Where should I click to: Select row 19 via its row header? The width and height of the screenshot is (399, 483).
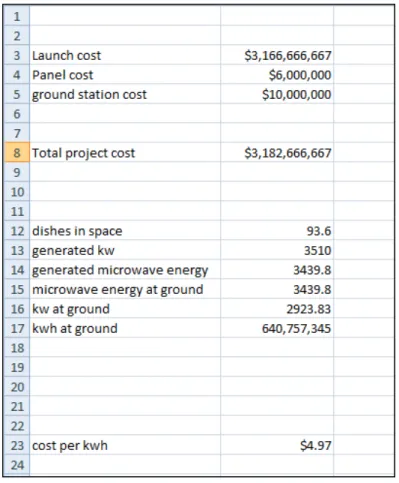point(17,367)
